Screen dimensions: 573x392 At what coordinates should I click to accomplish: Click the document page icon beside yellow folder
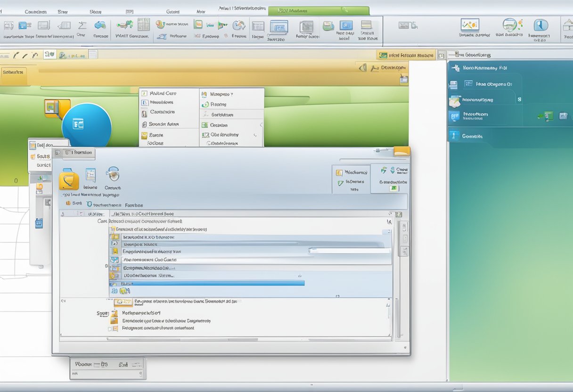90,175
